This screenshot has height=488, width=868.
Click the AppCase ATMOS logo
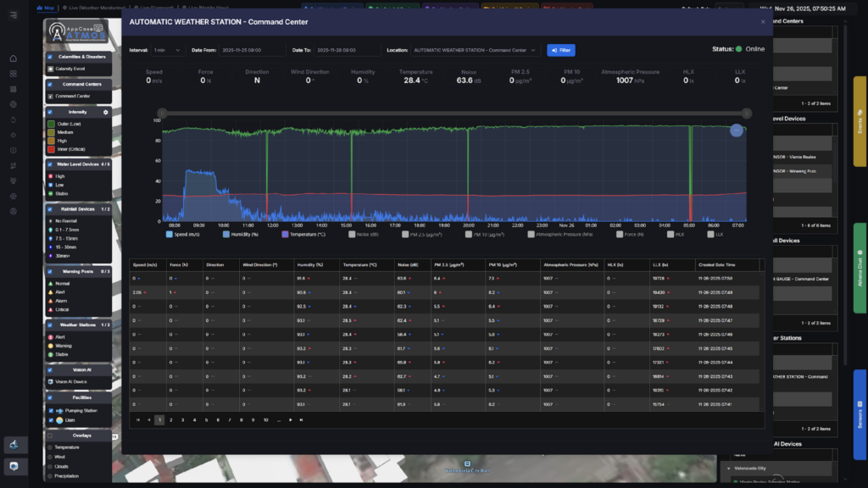tap(76, 32)
